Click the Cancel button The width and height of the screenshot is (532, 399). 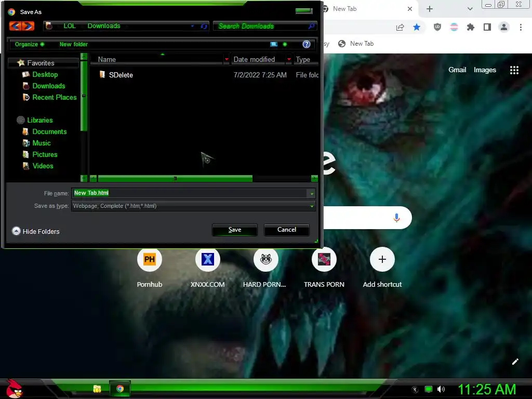(287, 230)
